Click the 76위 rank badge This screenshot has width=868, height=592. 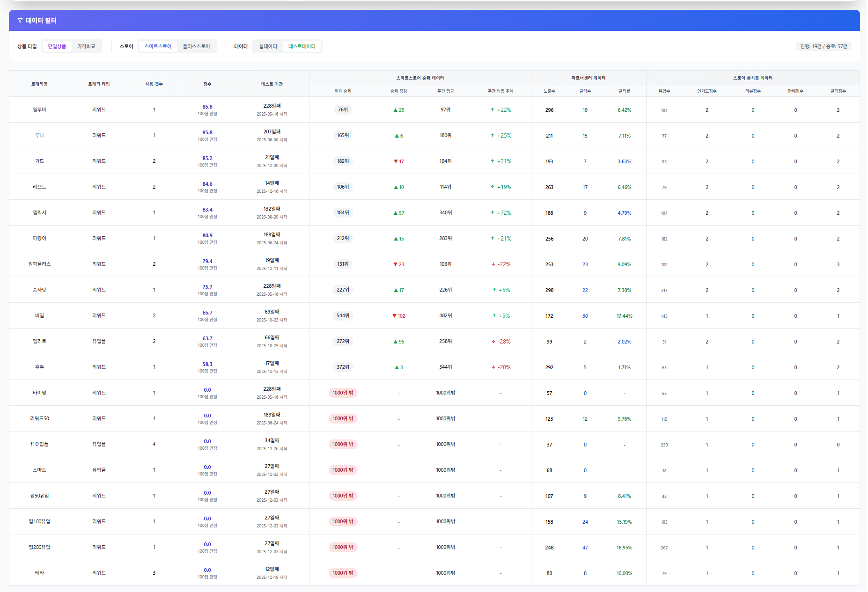[x=343, y=110]
